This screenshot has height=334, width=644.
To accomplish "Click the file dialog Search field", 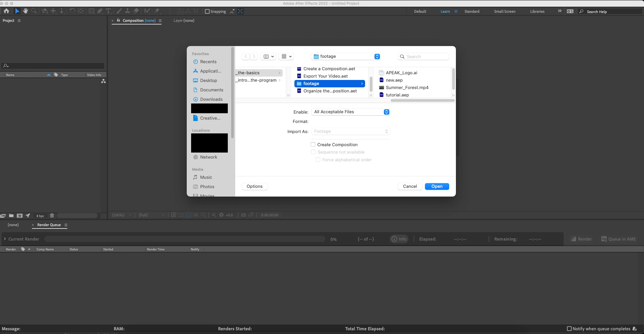I will [423, 56].
